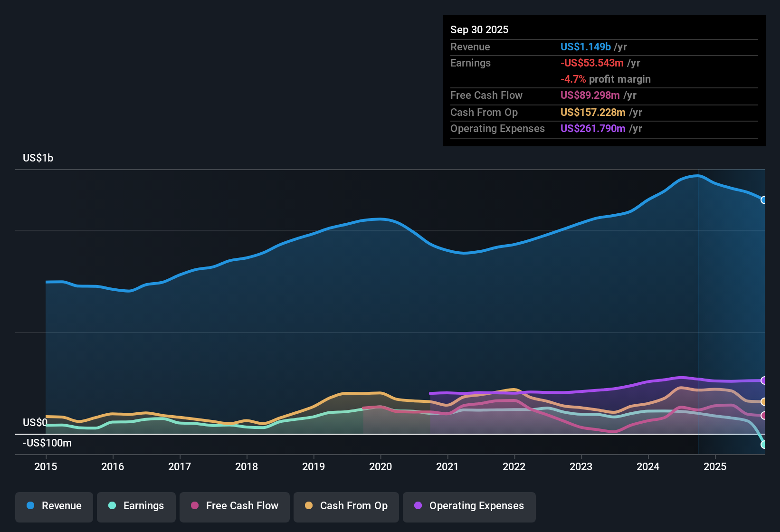Select the Revenue endpoint marker on the chart
Image resolution: width=780 pixels, height=532 pixels.
click(764, 200)
